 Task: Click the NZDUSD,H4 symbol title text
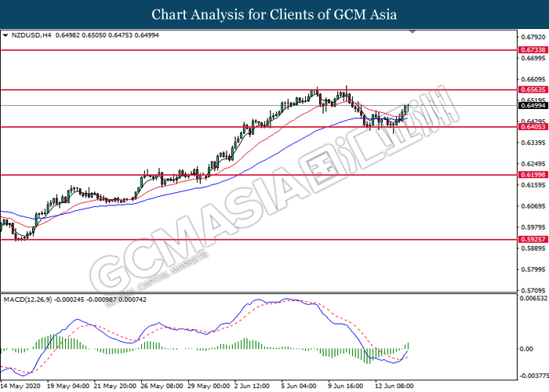point(31,35)
